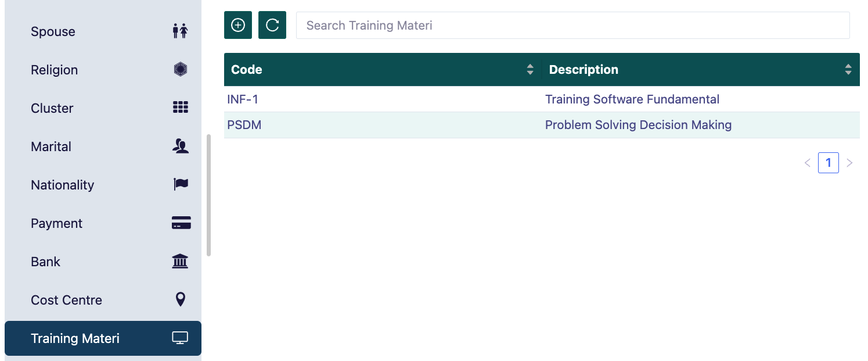Click the search Training Materi input field
This screenshot has height=361, width=868.
pyautogui.click(x=572, y=25)
